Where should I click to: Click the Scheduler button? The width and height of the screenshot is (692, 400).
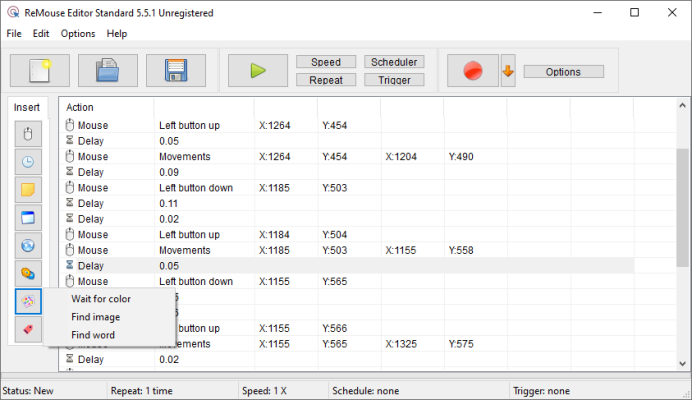coord(394,62)
